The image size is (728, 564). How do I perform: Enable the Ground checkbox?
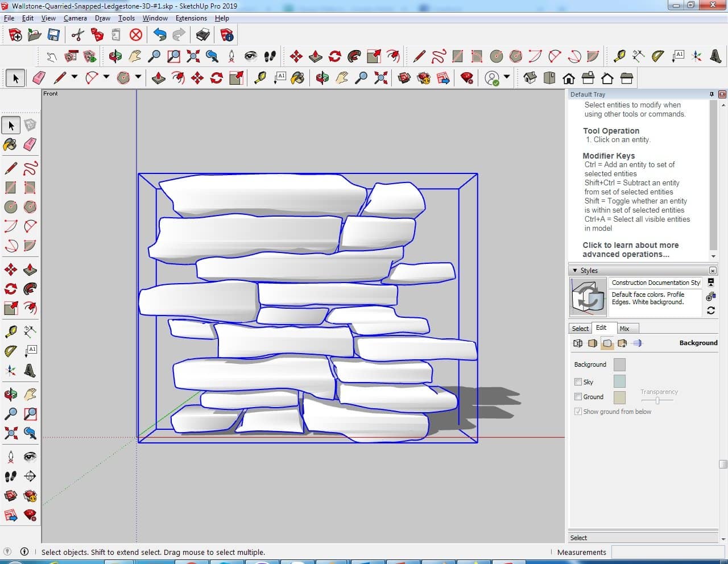[578, 397]
